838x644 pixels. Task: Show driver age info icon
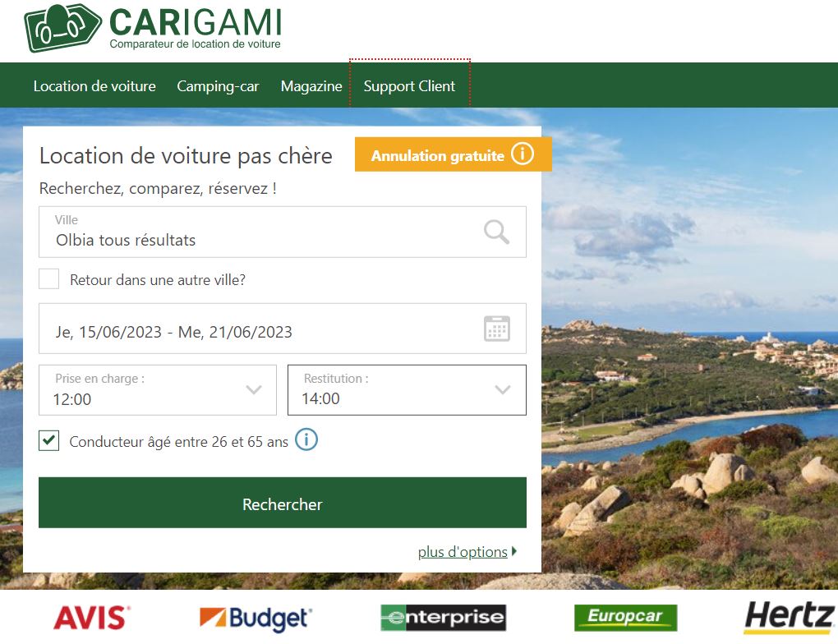point(306,439)
